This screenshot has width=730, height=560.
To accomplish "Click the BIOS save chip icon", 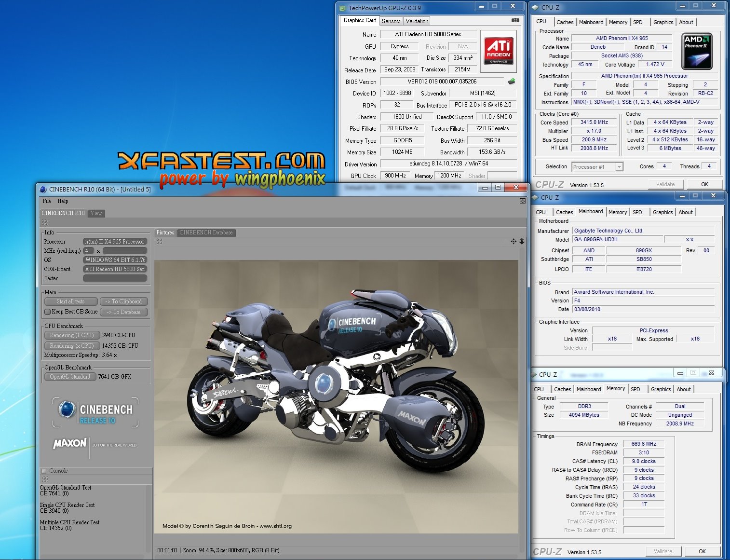I will [512, 82].
